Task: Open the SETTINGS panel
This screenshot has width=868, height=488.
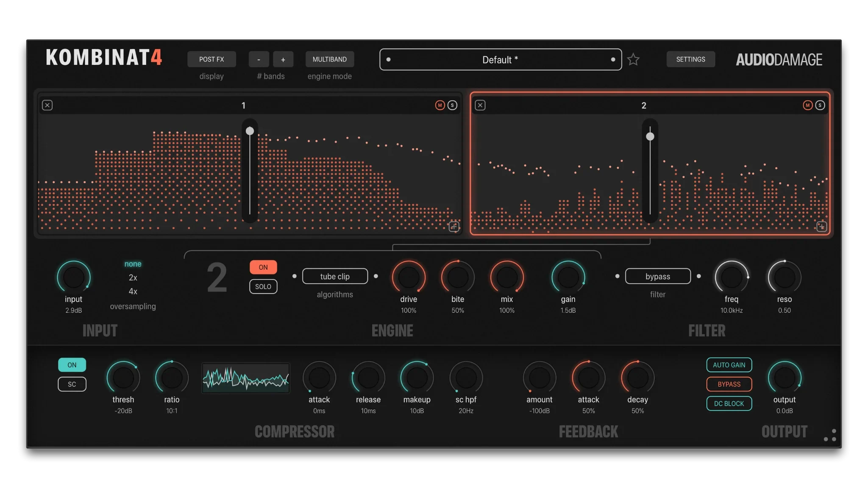Action: pyautogui.click(x=691, y=59)
